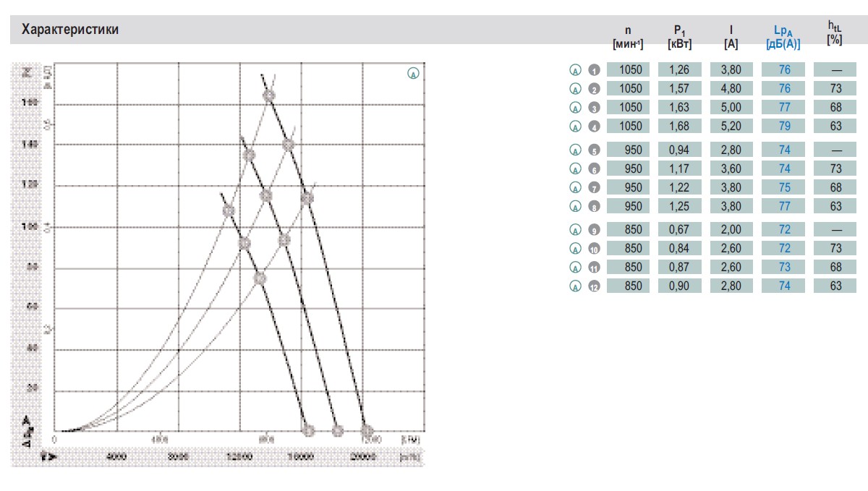Select the power value 1,57
The height and width of the screenshot is (491, 868).
point(679,89)
